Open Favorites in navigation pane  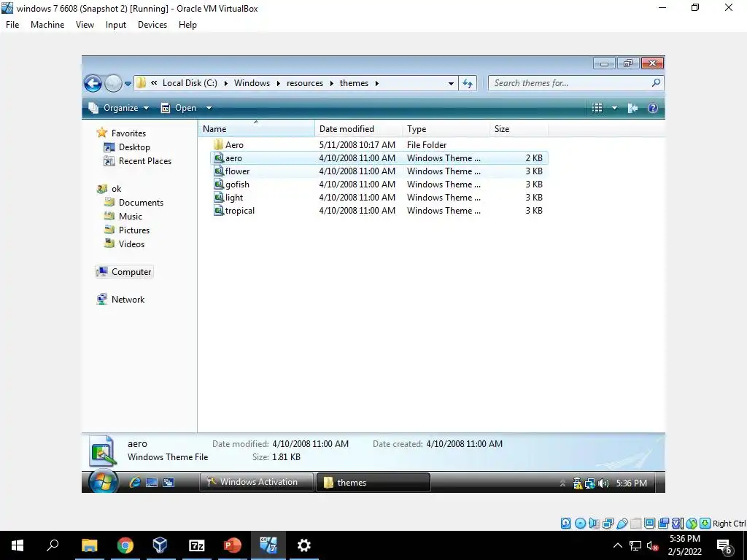tap(121, 133)
